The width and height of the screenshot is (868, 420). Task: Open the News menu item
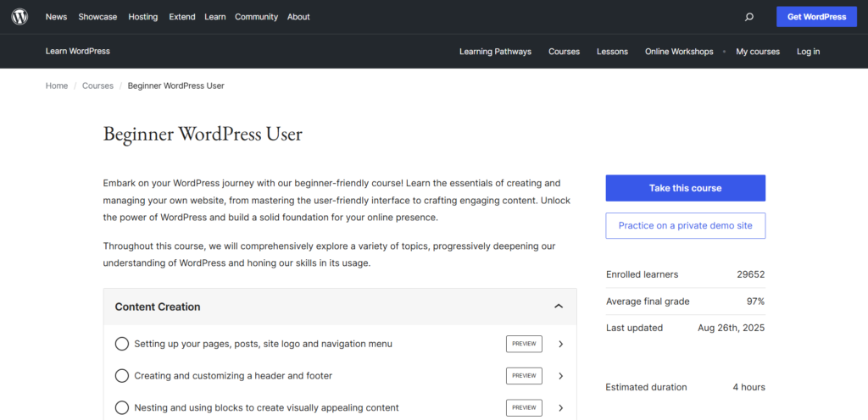57,17
